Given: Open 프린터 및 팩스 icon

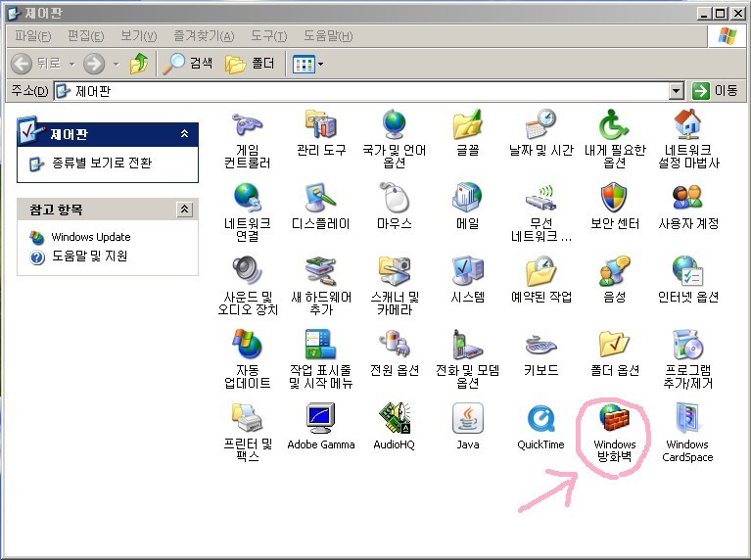Looking at the screenshot, I should [x=247, y=418].
